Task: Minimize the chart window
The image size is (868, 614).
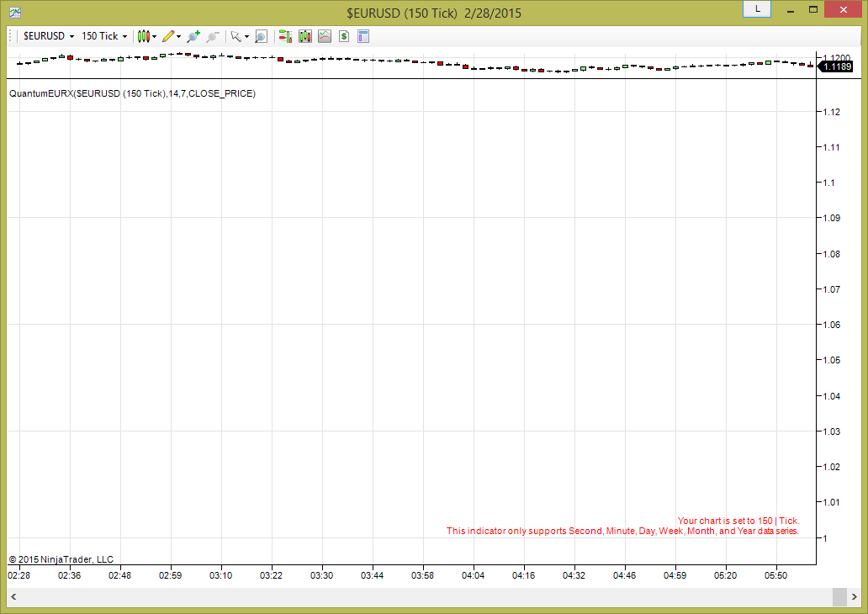Action: click(791, 10)
